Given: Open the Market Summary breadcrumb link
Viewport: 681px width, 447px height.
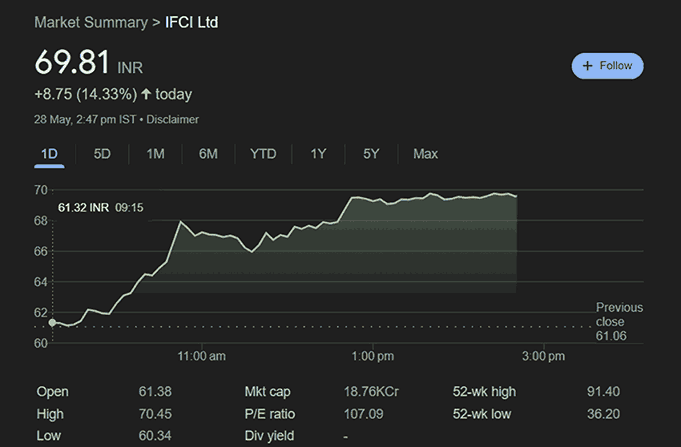Looking at the screenshot, I should [x=91, y=23].
